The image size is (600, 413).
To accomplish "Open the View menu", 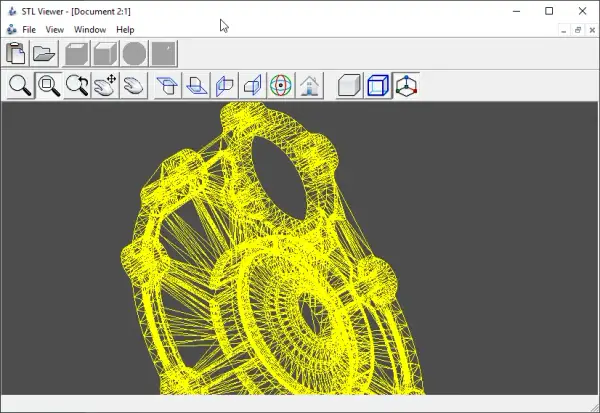I will [x=55, y=29].
